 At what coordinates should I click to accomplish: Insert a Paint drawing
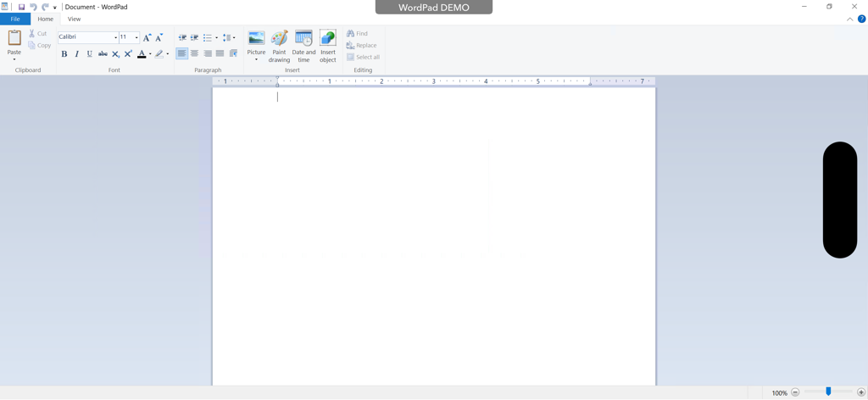279,47
